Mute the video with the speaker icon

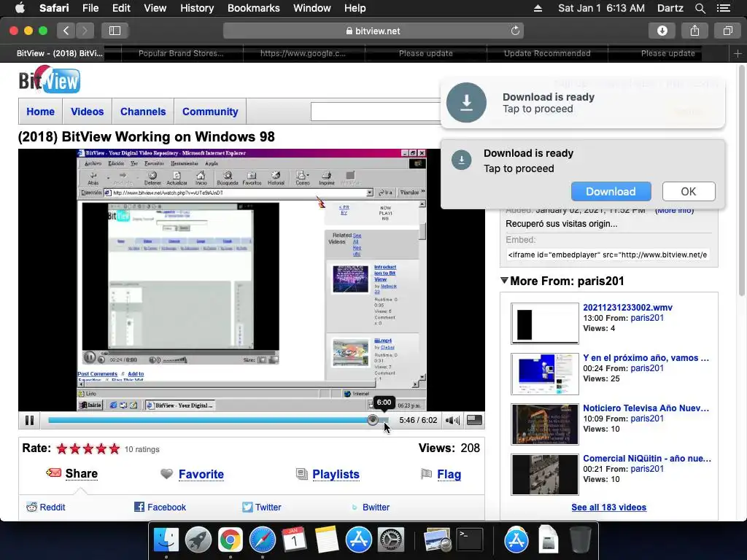point(452,420)
